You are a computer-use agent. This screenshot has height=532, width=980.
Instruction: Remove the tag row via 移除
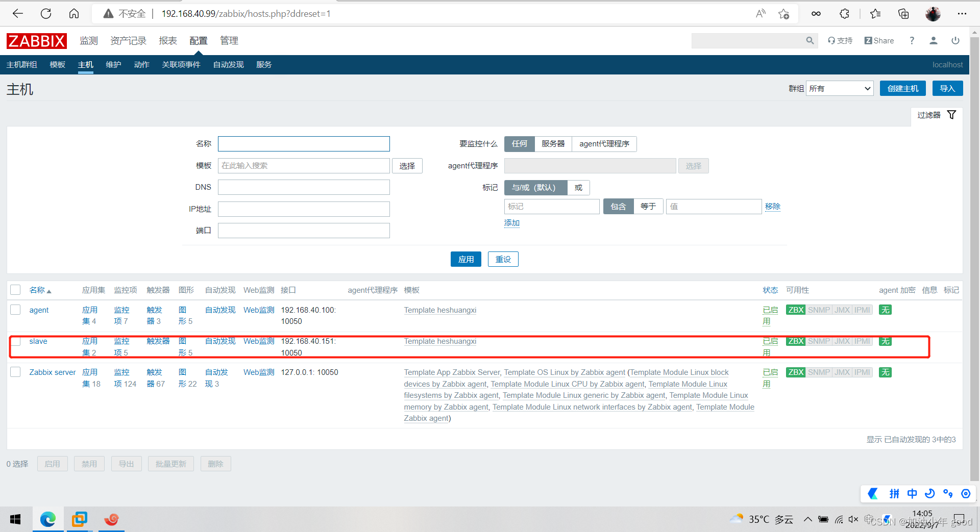tap(773, 207)
